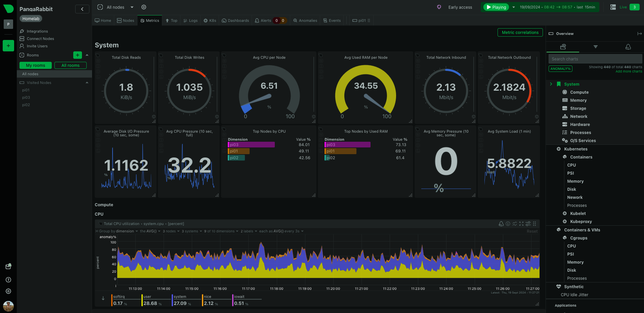Viewport: 644px width, 313px height.
Task: Toggle the anomaly overlay icon on the CPU chart
Action: (x=515, y=224)
